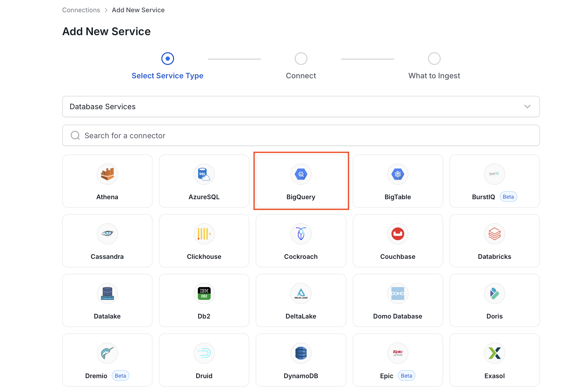Choose the Domo Database icon

pos(398,293)
